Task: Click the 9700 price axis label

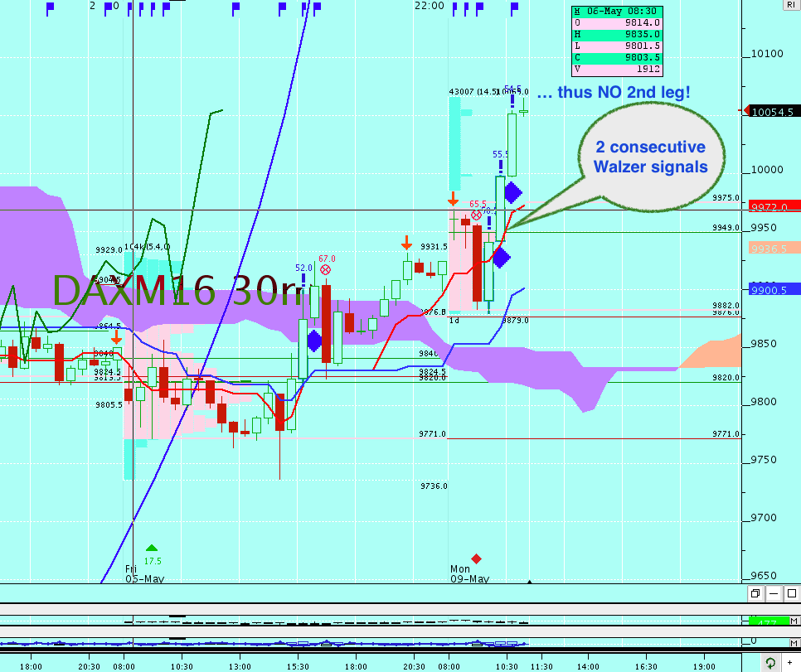Action: pyautogui.click(x=763, y=518)
